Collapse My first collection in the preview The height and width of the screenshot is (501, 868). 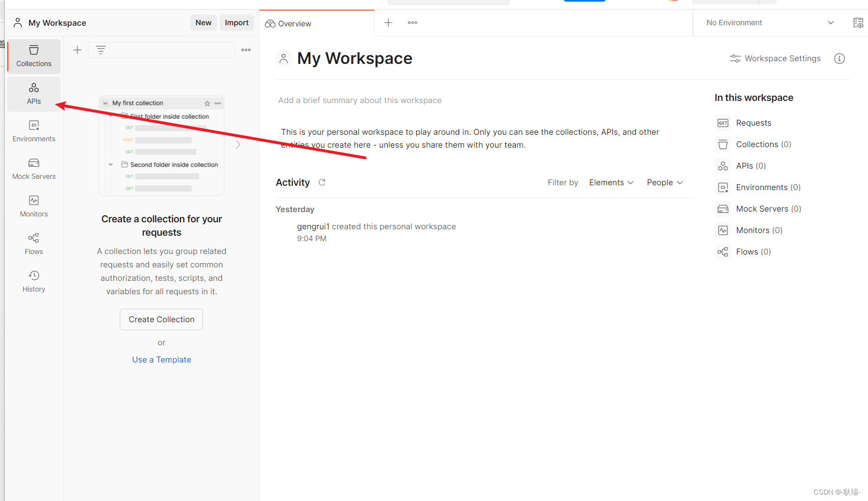[105, 103]
